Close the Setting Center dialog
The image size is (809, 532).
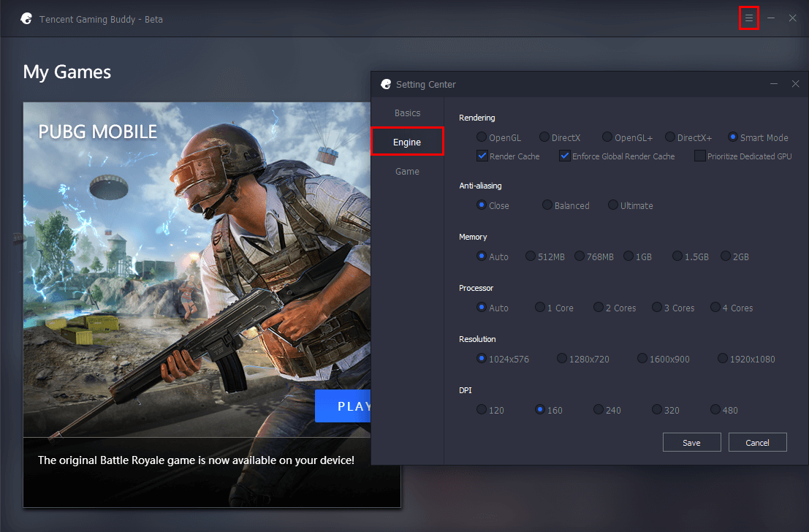pyautogui.click(x=795, y=83)
